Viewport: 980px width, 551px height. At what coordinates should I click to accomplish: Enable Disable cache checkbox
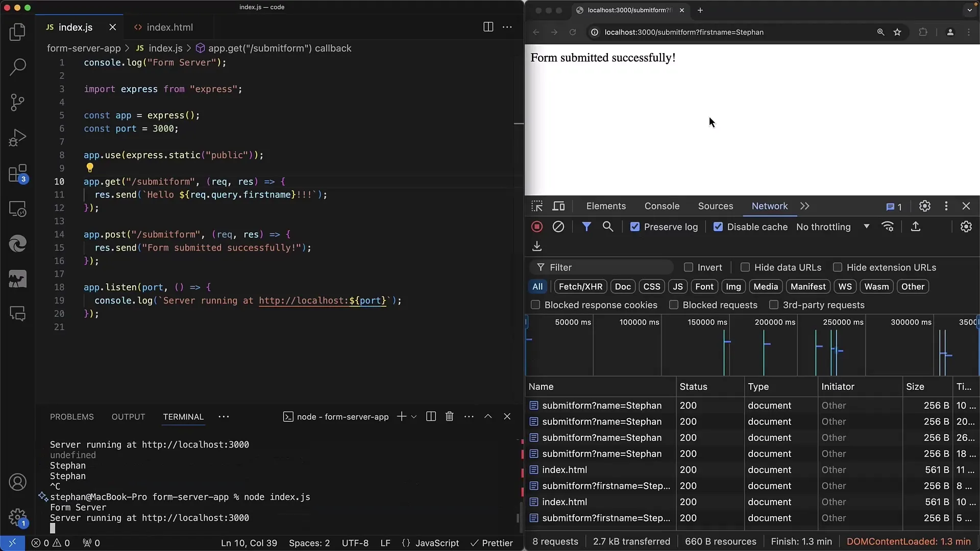[718, 227]
